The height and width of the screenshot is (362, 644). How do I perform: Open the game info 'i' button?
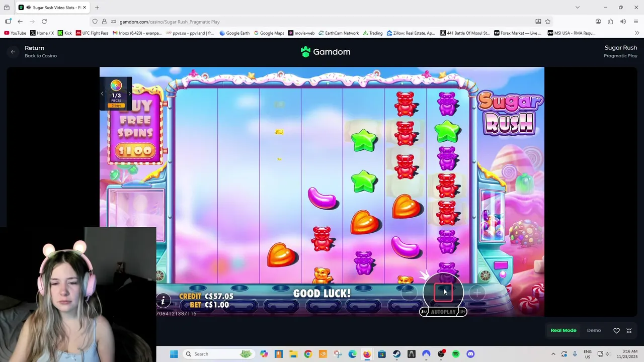pyautogui.click(x=163, y=301)
